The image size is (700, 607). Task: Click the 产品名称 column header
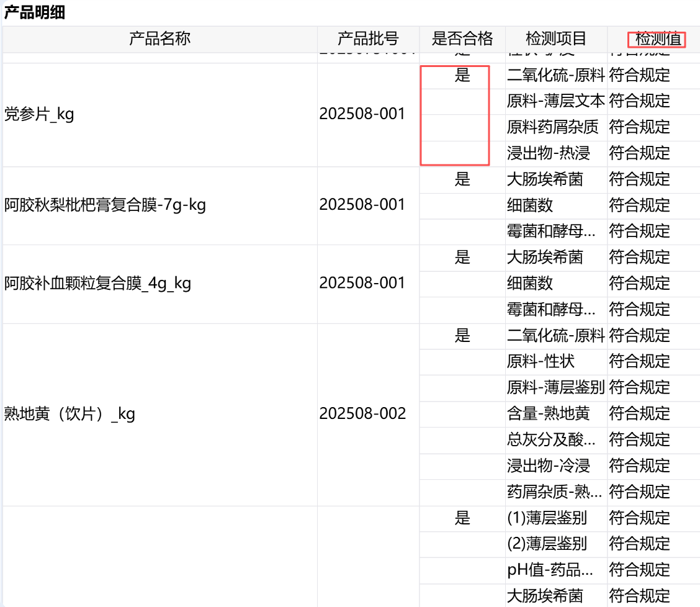159,39
